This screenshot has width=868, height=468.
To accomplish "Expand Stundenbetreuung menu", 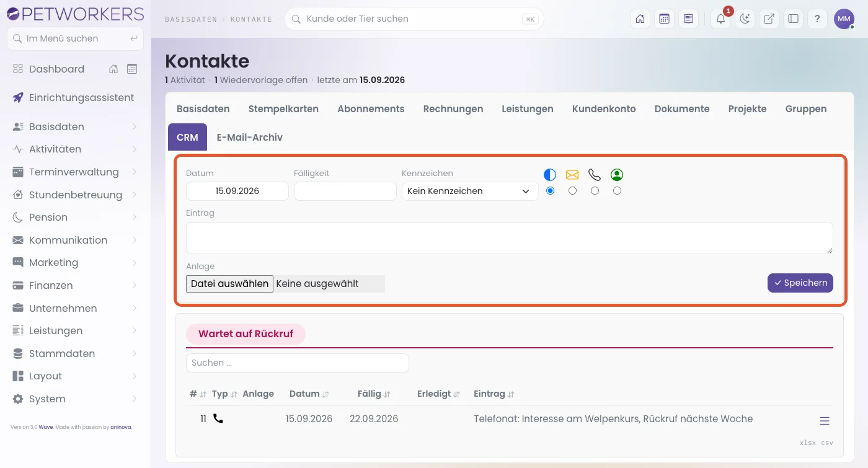I will (x=74, y=195).
